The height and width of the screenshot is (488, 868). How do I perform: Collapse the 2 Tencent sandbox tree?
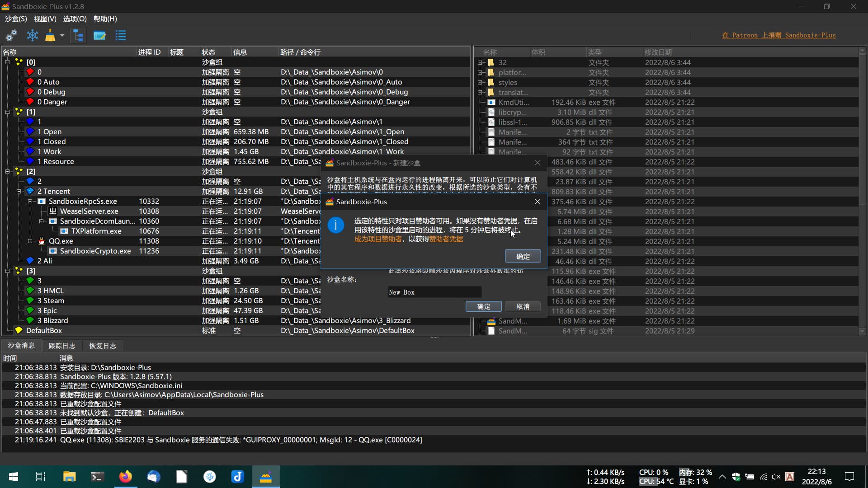tap(19, 191)
